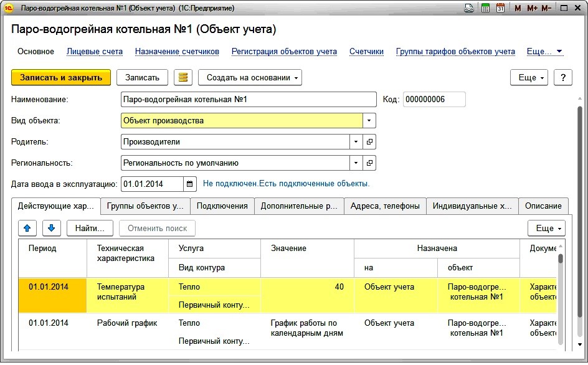Open the Адреса, телефоны tab
The width and height of the screenshot is (588, 365).
point(384,206)
